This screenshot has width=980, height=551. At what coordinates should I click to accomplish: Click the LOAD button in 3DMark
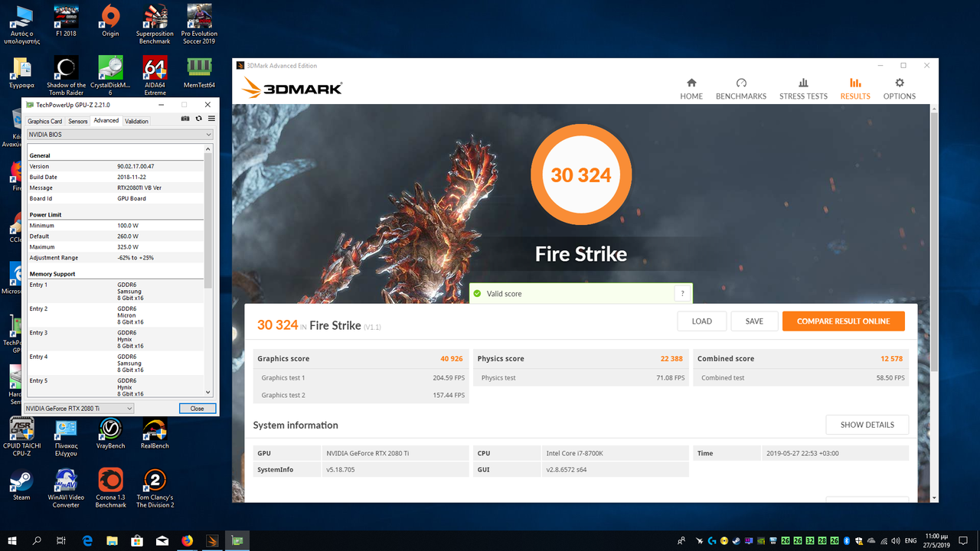[x=702, y=321]
